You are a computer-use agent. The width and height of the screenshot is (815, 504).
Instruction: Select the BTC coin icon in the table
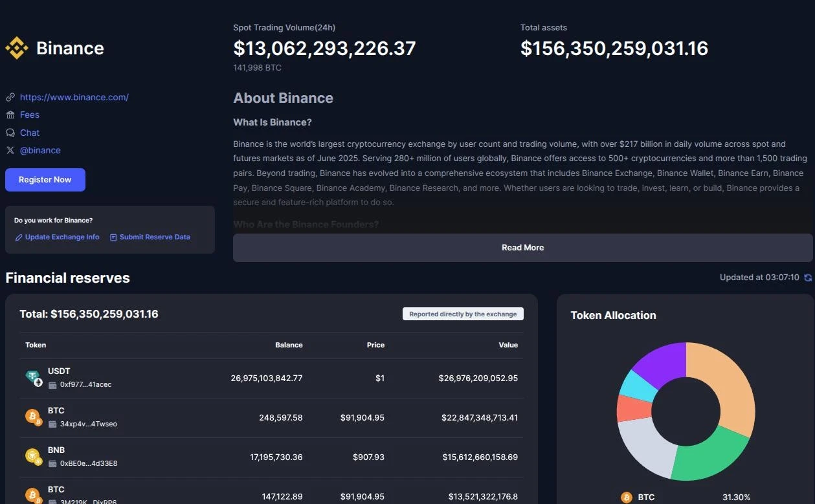[x=33, y=416]
